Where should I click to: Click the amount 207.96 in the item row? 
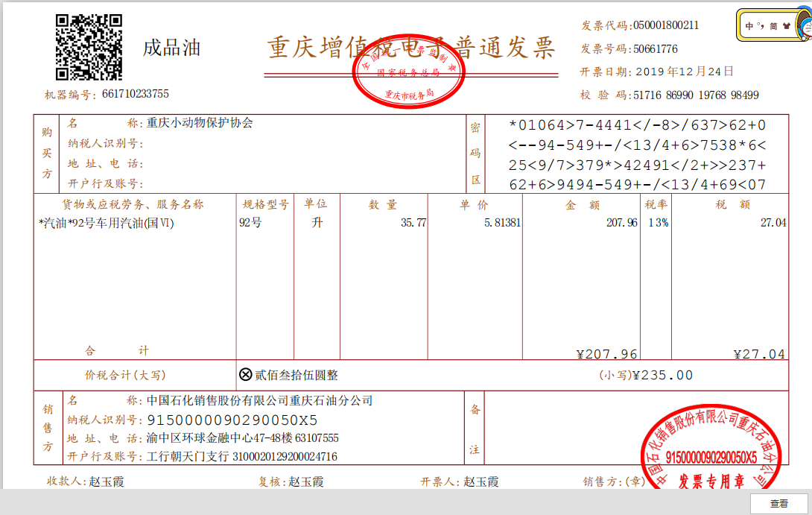click(x=621, y=223)
